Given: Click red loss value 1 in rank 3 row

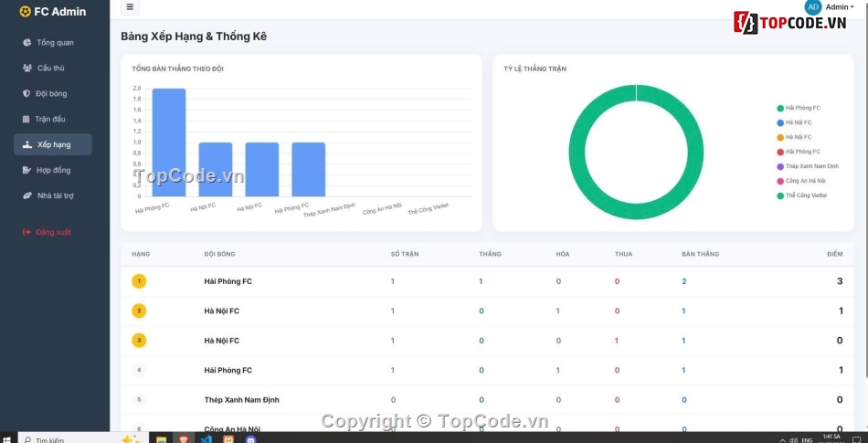Looking at the screenshot, I should pyautogui.click(x=617, y=341).
